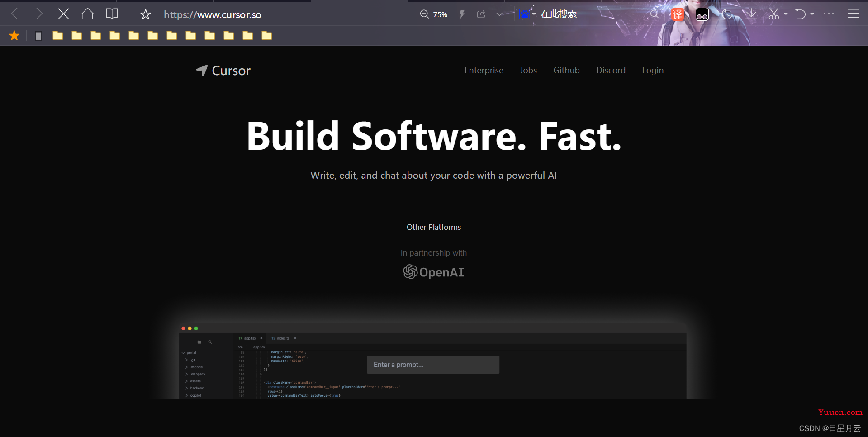The image size is (868, 437).
Task: Expand the .vscode folder
Action: 194,367
